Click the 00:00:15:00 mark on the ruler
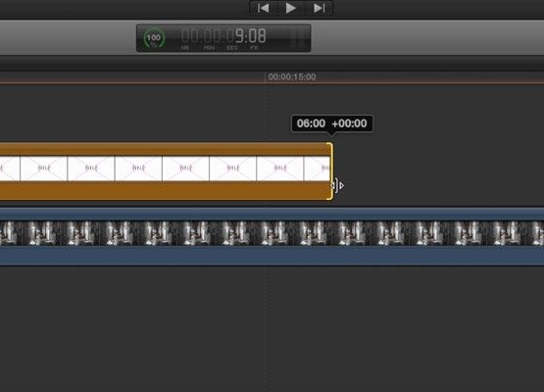Screen dimensions: 544x392 pos(292,76)
